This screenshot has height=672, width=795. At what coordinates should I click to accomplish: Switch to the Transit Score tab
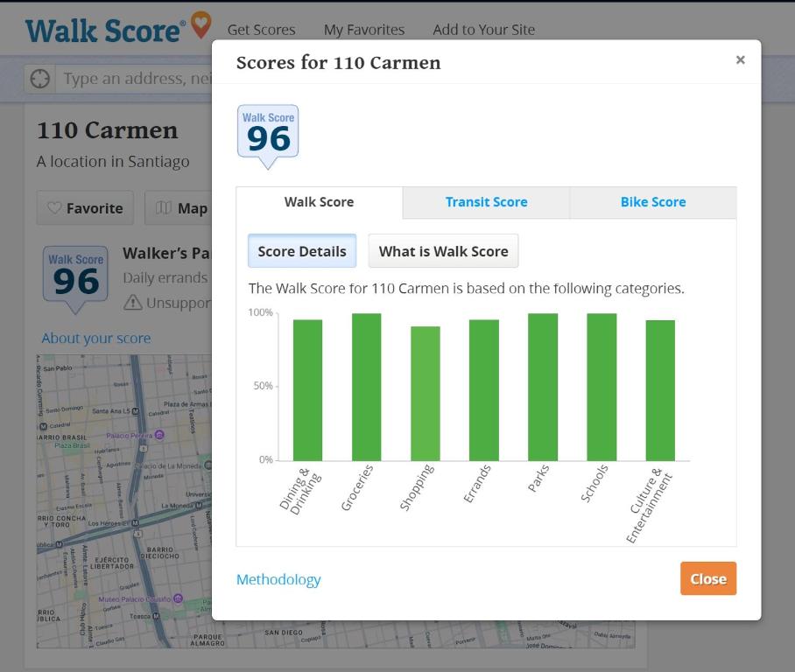(486, 202)
